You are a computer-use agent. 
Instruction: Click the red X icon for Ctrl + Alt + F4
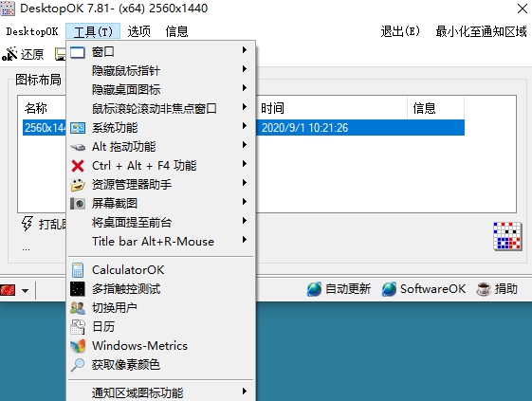78,166
